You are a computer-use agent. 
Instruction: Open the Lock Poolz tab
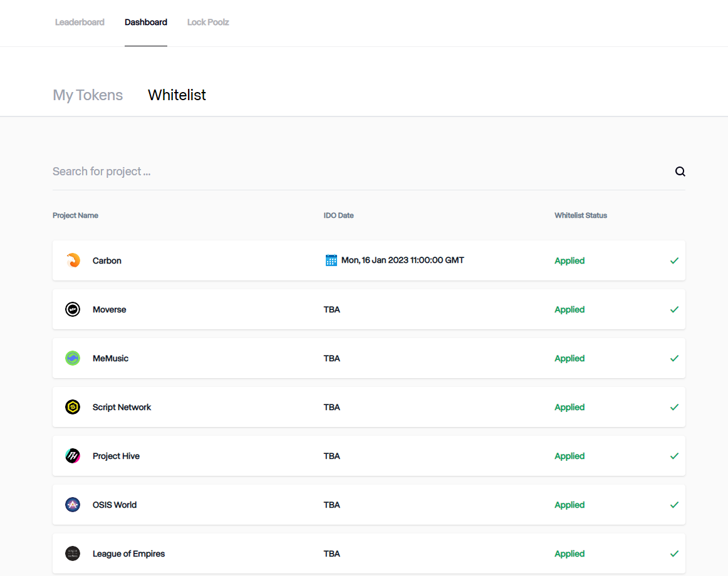point(208,23)
